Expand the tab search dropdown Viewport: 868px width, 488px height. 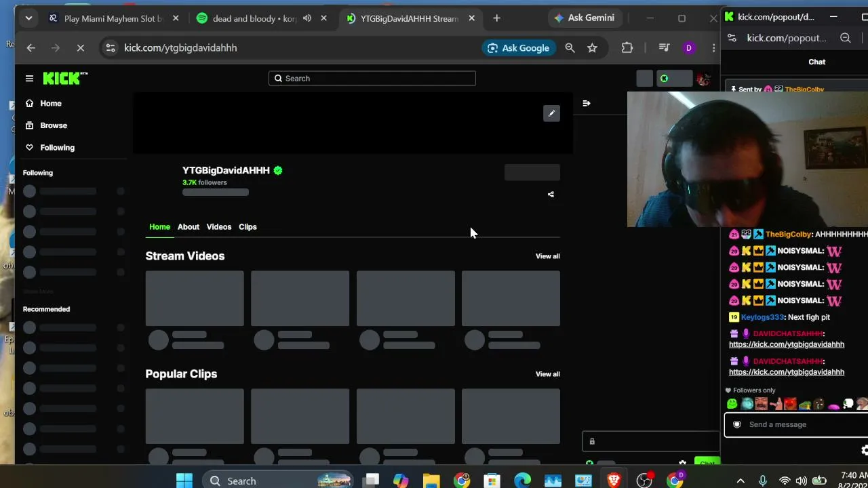(28, 18)
